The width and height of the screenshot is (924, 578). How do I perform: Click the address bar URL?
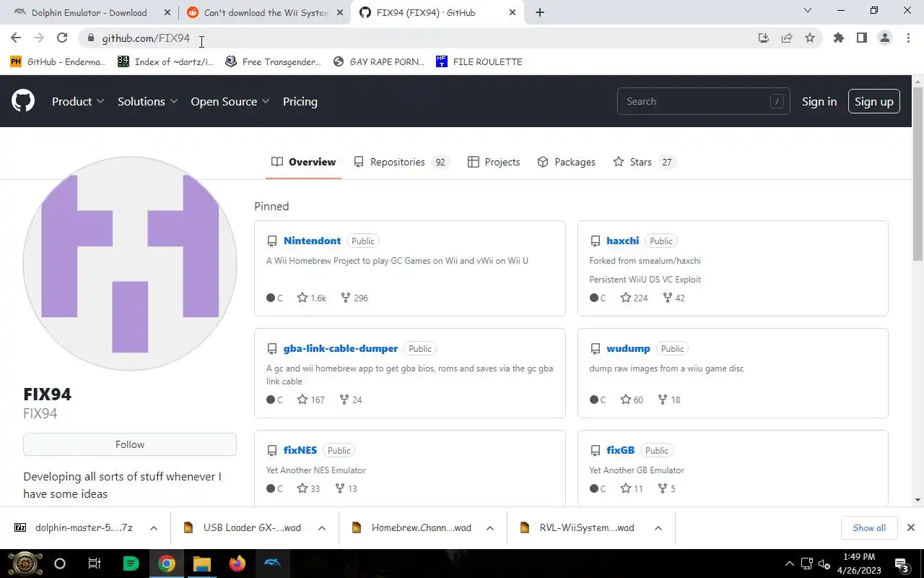pos(146,38)
